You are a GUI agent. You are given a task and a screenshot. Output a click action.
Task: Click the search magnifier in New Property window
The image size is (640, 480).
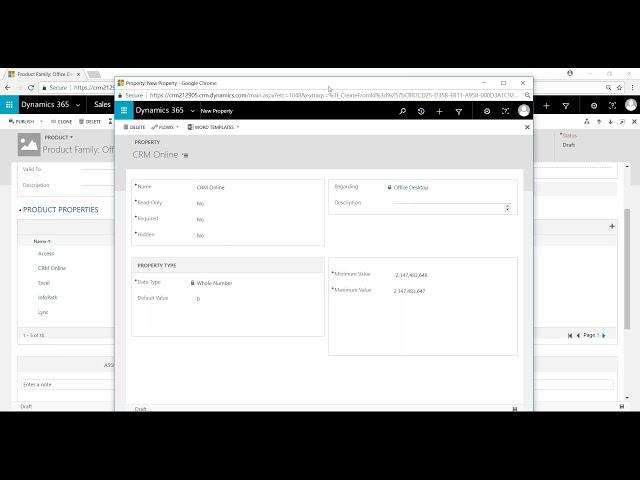coord(402,111)
